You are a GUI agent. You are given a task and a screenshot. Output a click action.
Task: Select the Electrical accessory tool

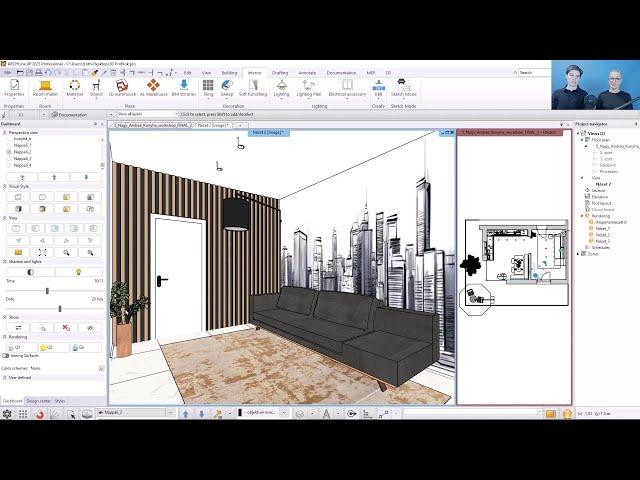tap(347, 88)
